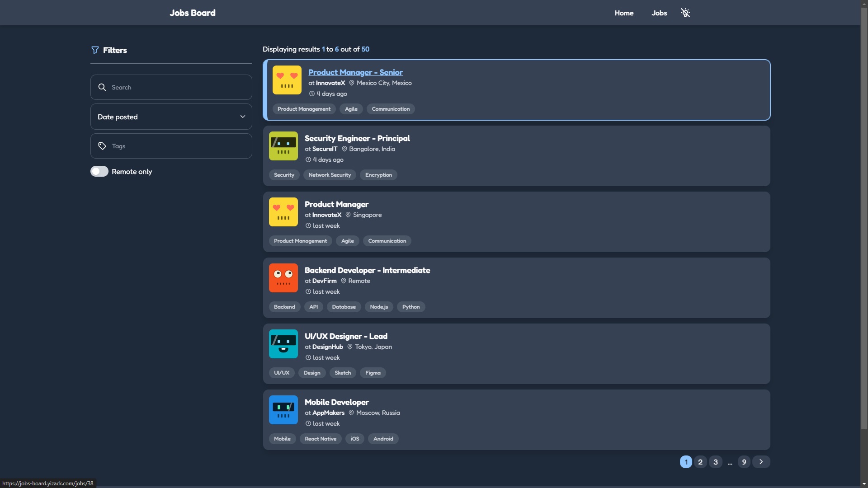Click the DevFirm company logo
868x488 pixels.
(x=283, y=278)
